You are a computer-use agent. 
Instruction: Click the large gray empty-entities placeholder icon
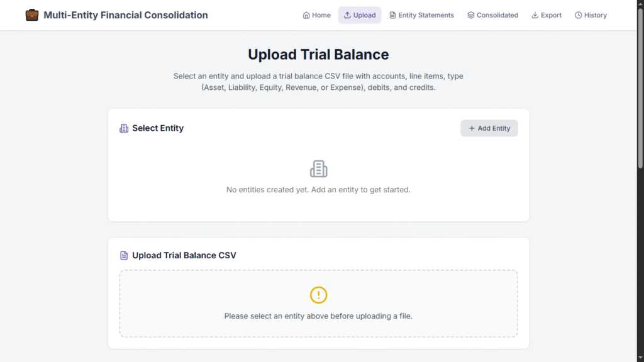coord(318,168)
